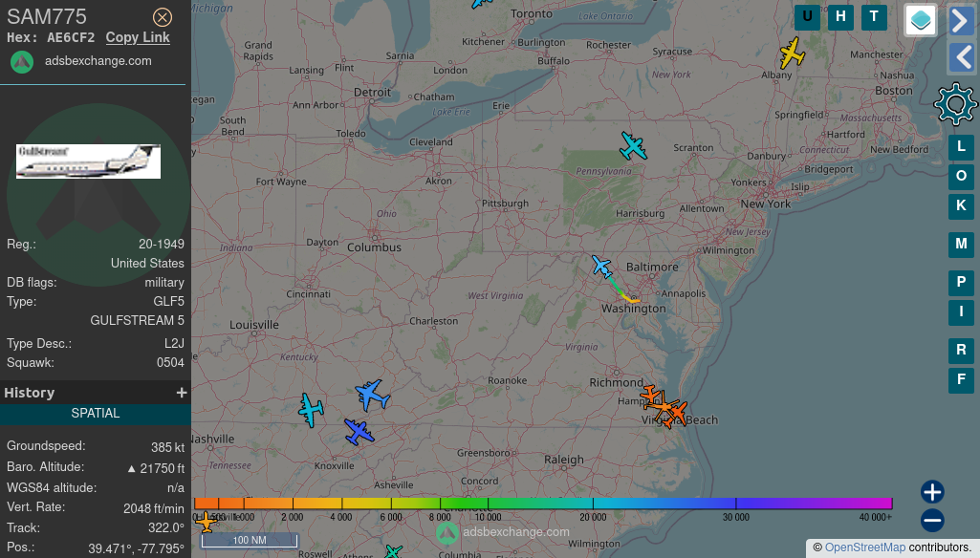Expand the History section with plus
This screenshot has height=558, width=980.
(x=182, y=393)
